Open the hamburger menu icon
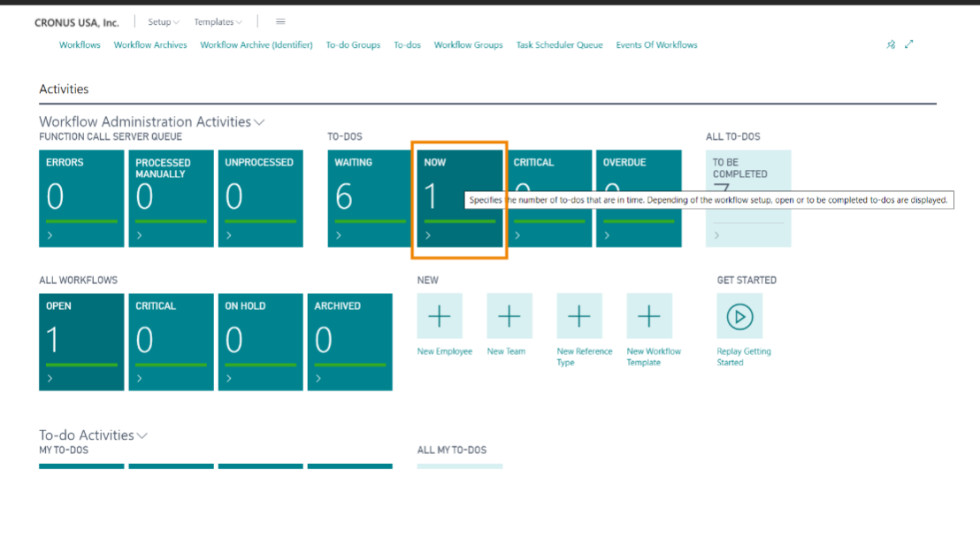 pyautogui.click(x=280, y=22)
